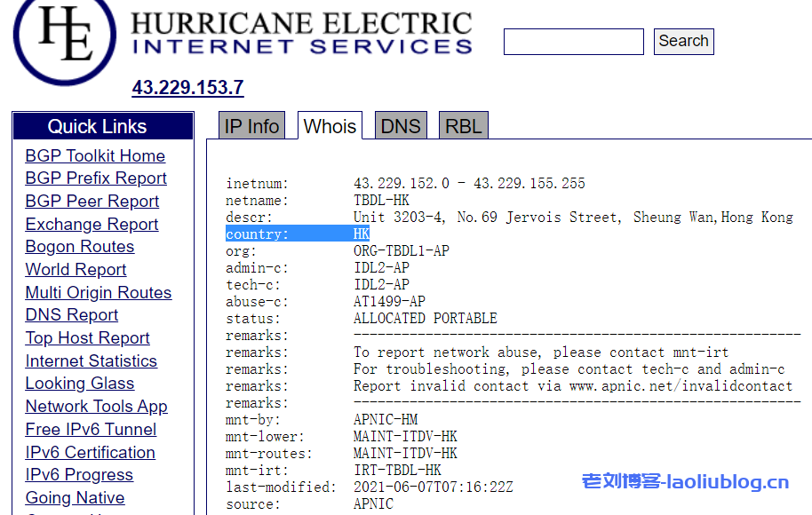Launch the Looking Glass tool

click(x=79, y=383)
